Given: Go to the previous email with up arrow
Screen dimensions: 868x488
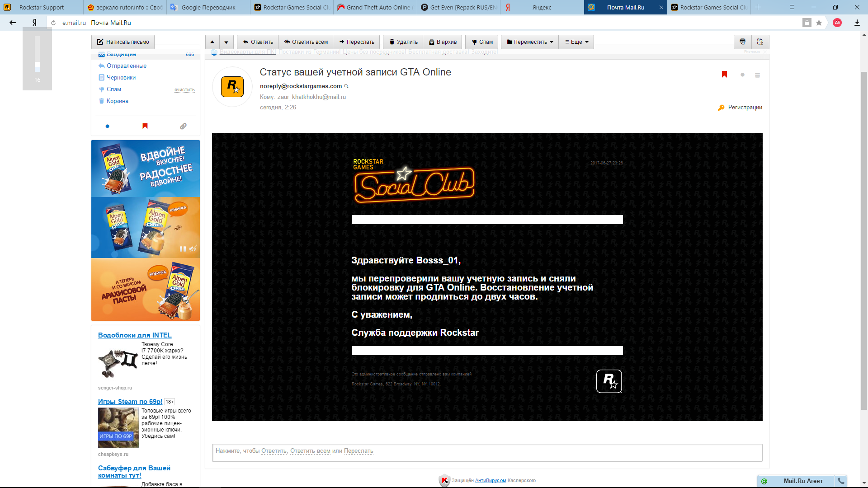Looking at the screenshot, I should click(x=212, y=42).
